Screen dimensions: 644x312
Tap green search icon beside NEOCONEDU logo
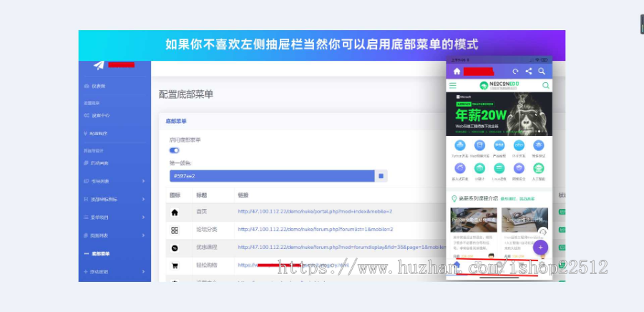(545, 85)
